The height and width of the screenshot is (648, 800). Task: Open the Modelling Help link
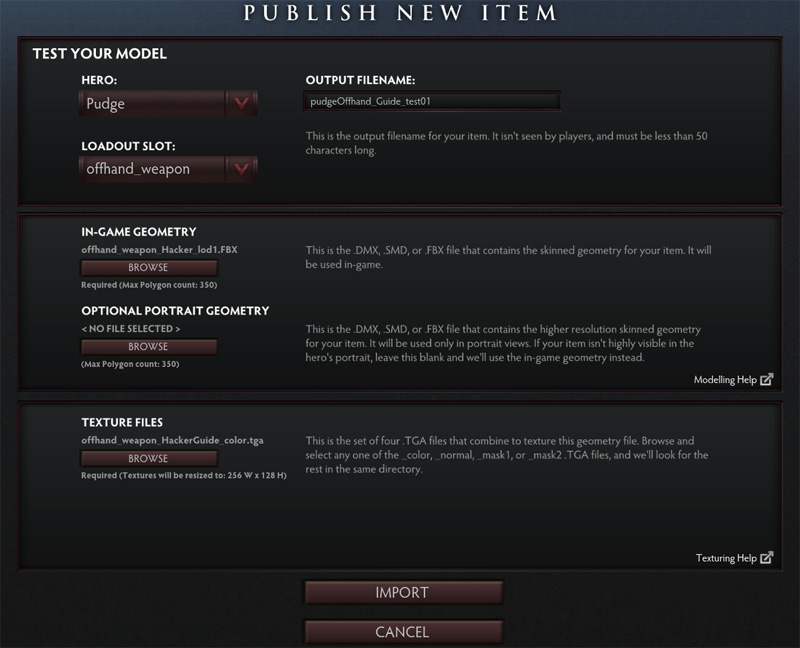pyautogui.click(x=725, y=380)
